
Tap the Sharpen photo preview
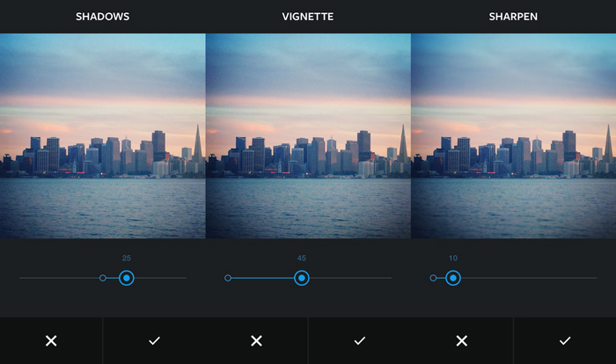[513, 135]
